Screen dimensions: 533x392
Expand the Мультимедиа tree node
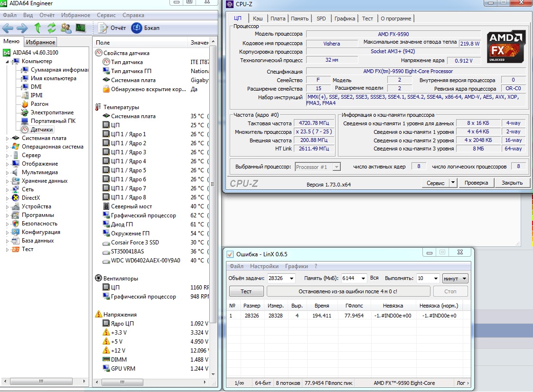pyautogui.click(x=7, y=172)
